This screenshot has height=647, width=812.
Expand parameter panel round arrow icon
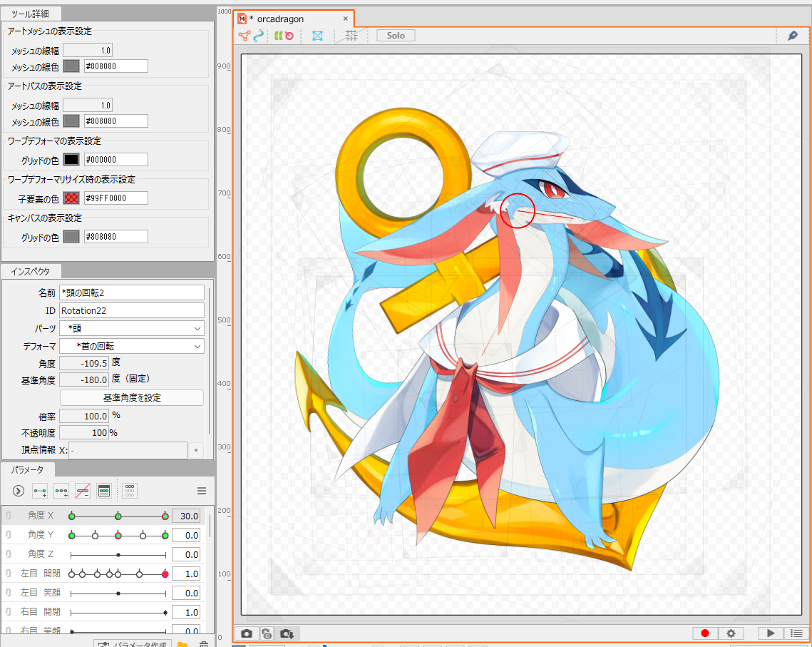click(x=18, y=491)
